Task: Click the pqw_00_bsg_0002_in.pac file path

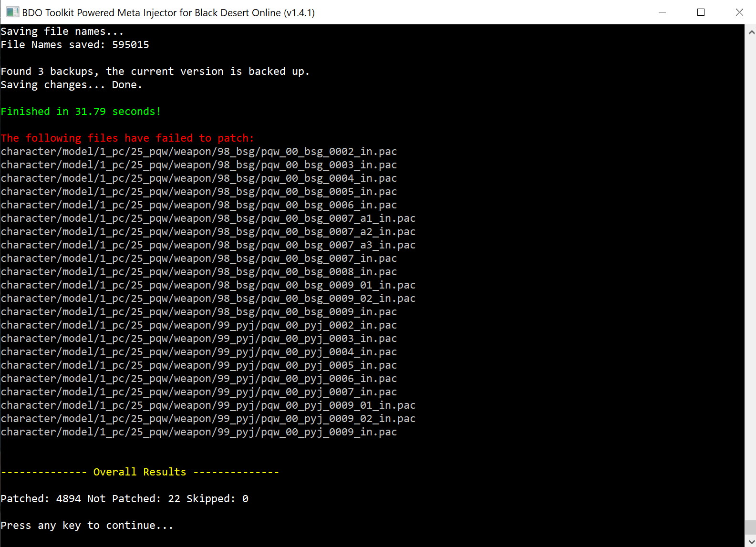Action: pyautogui.click(x=198, y=152)
